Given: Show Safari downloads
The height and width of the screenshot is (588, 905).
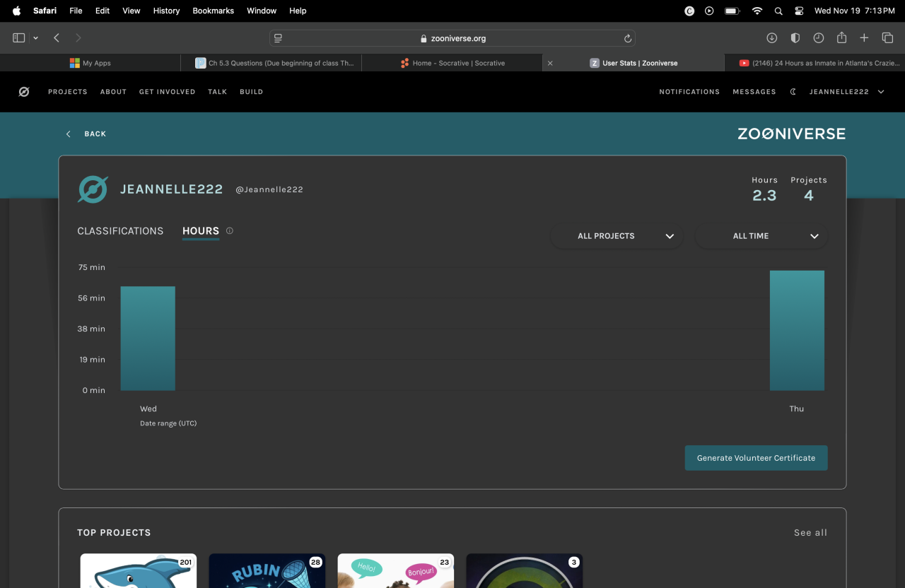Looking at the screenshot, I should 772,38.
